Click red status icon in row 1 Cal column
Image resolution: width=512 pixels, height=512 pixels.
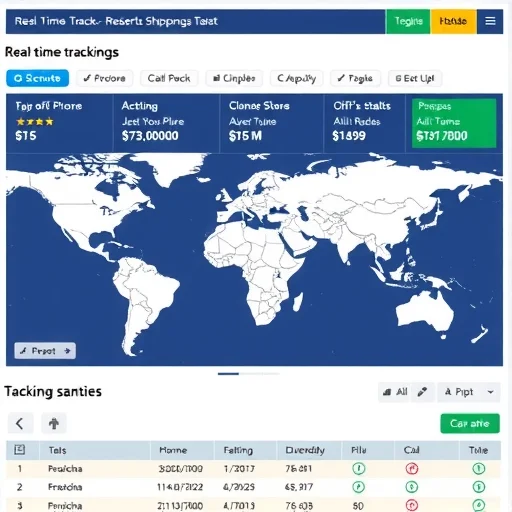point(412,469)
